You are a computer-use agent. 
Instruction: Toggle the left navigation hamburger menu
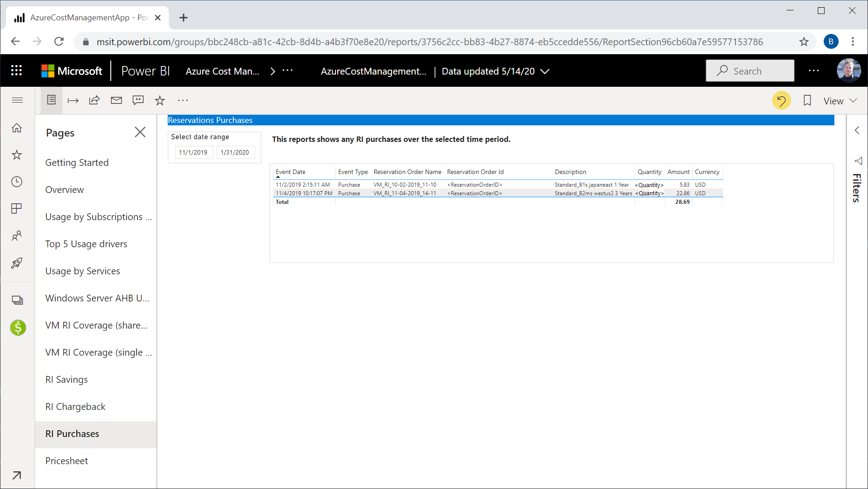click(x=17, y=100)
